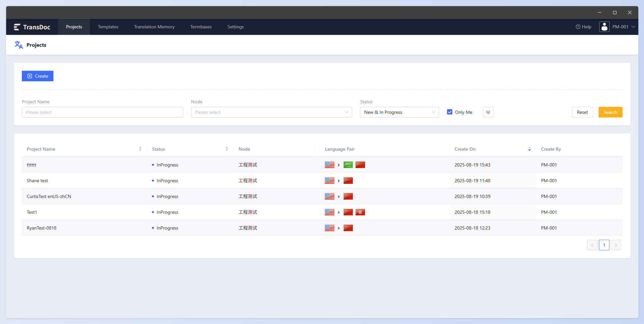Viewport: 644px width, 324px height.
Task: Click the TransDoc logo icon
Action: (x=17, y=27)
